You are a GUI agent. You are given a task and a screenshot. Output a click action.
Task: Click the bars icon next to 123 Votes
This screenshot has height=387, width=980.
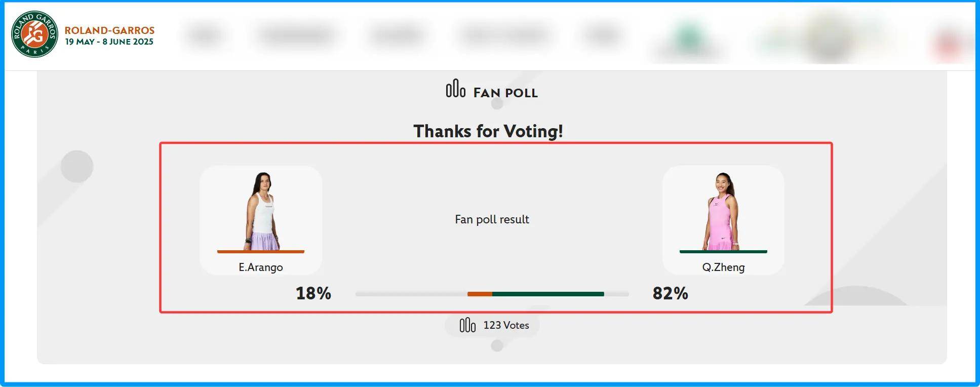(x=467, y=325)
